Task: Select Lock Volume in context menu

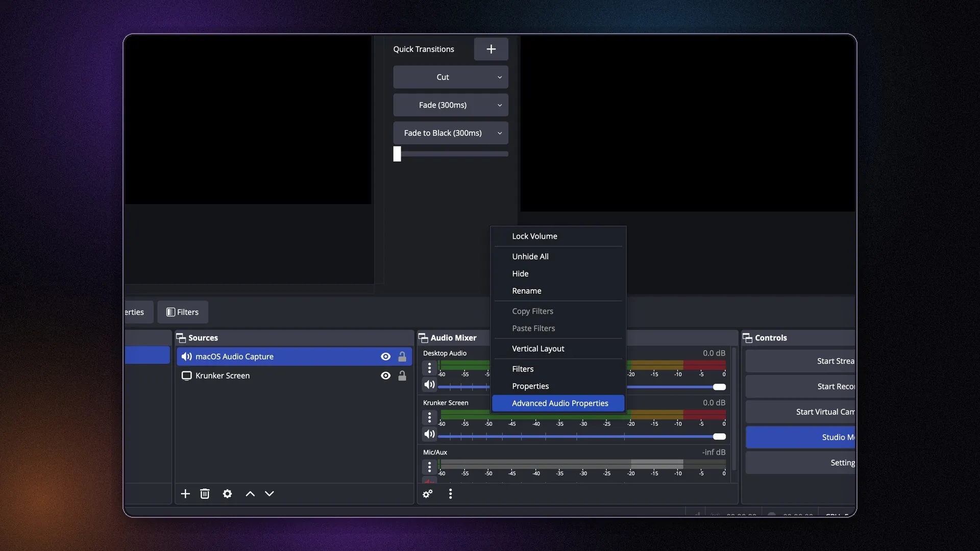Action: tap(558, 236)
